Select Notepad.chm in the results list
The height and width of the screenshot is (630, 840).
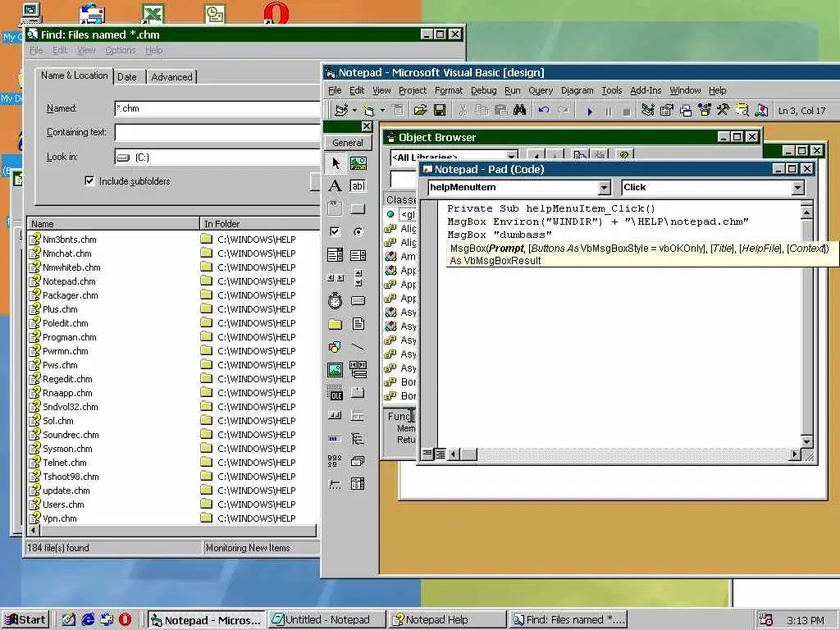pos(69,281)
